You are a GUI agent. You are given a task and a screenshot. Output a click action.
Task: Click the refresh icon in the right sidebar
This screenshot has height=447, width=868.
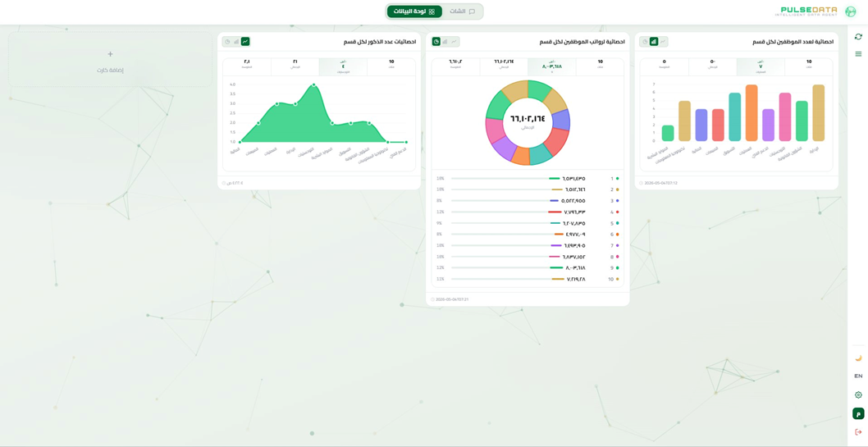tap(858, 37)
